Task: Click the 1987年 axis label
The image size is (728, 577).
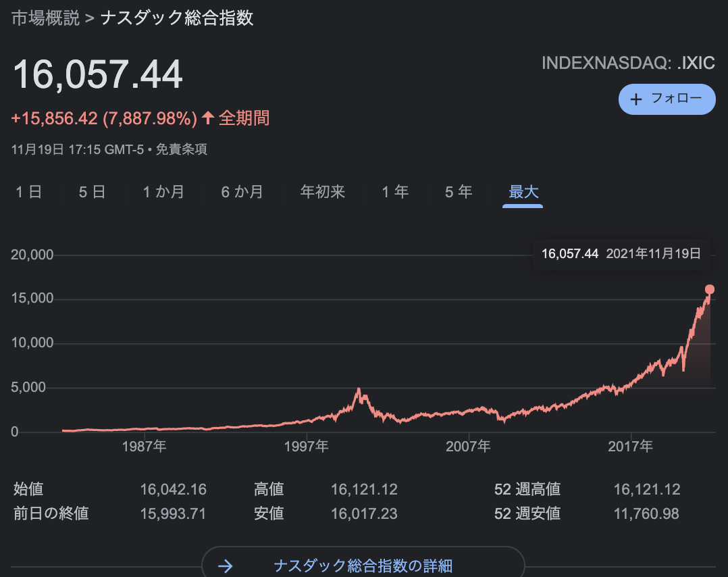Action: [144, 447]
